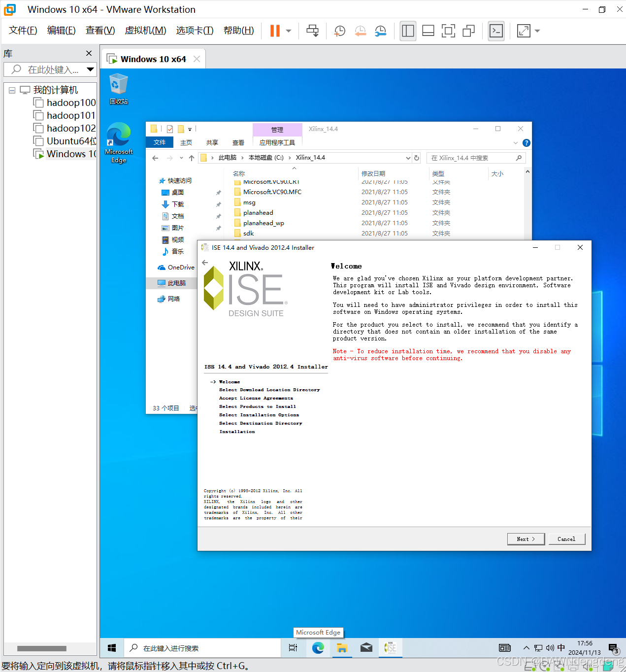Show hidden system tray icons chevron
Image resolution: width=626 pixels, height=672 pixels.
click(x=526, y=648)
